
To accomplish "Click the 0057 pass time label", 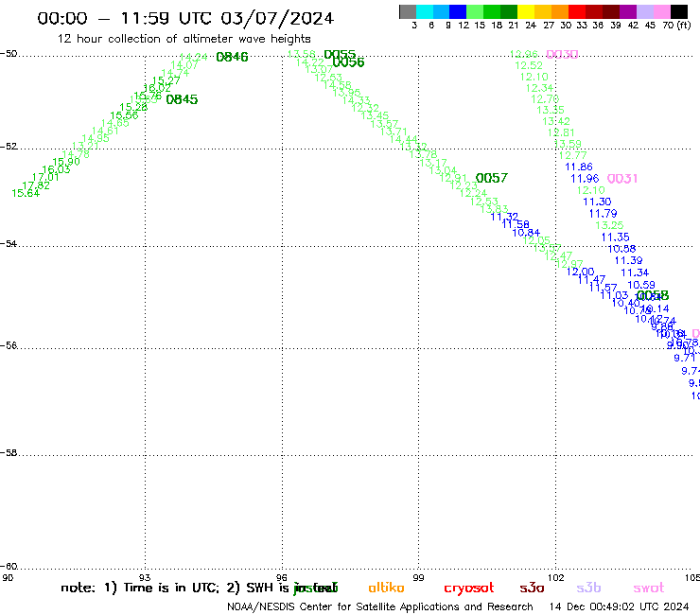I will pos(492,178).
